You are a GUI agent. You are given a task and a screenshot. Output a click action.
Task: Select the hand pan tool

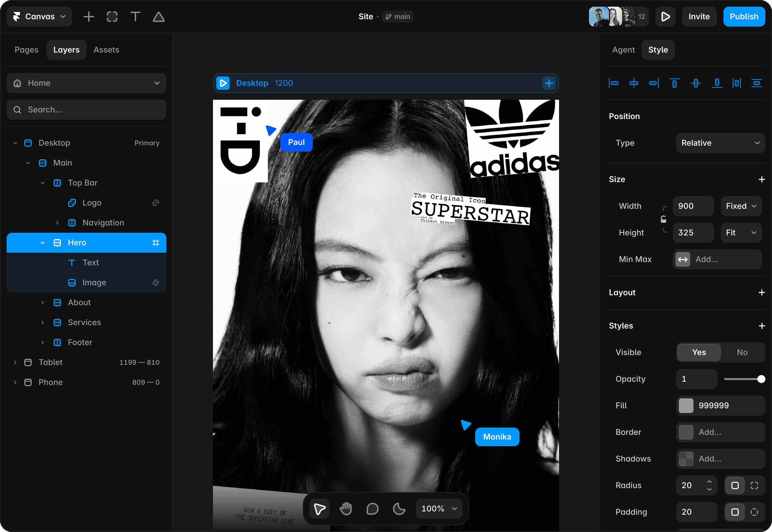pyautogui.click(x=346, y=509)
